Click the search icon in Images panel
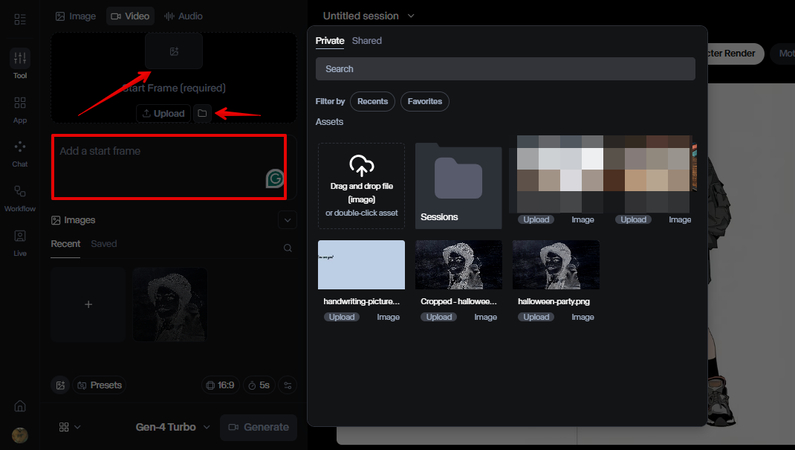Image resolution: width=795 pixels, height=450 pixels. tap(287, 247)
